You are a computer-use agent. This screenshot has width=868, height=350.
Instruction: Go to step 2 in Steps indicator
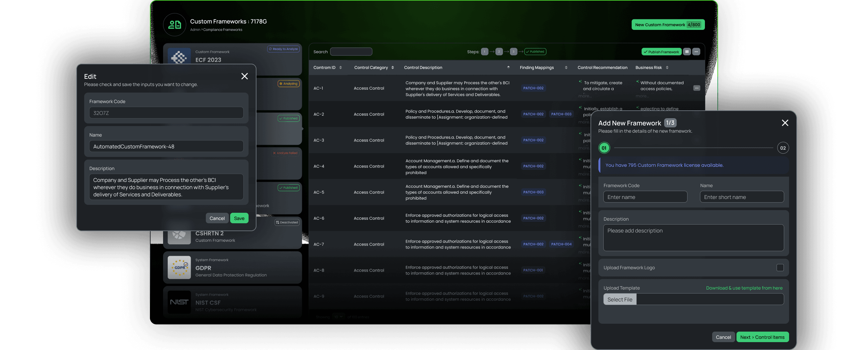[x=499, y=52]
